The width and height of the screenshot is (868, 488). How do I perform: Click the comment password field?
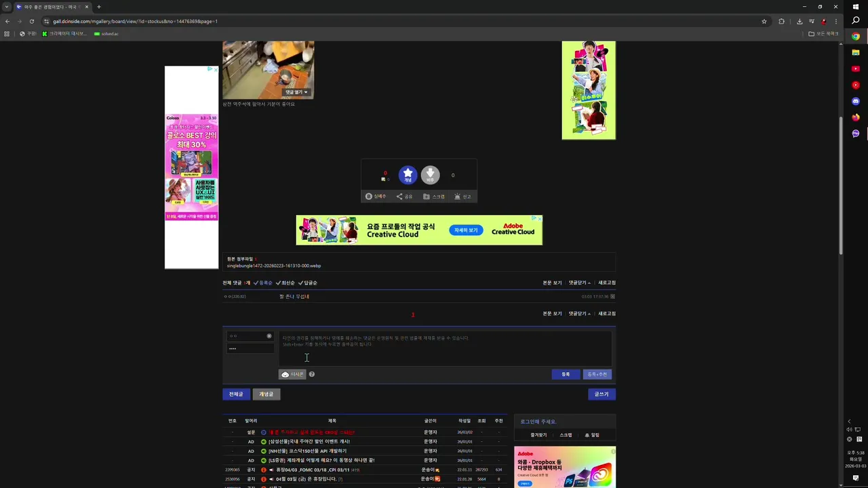click(250, 348)
